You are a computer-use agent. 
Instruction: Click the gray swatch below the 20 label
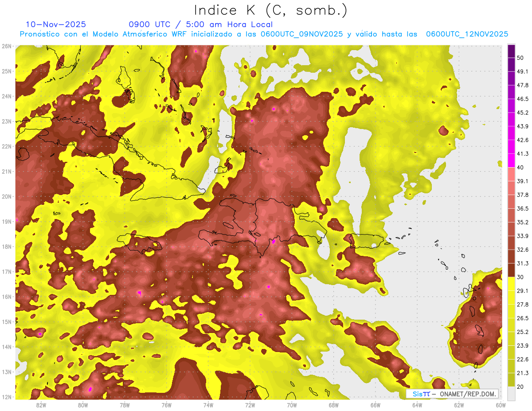click(x=511, y=393)
